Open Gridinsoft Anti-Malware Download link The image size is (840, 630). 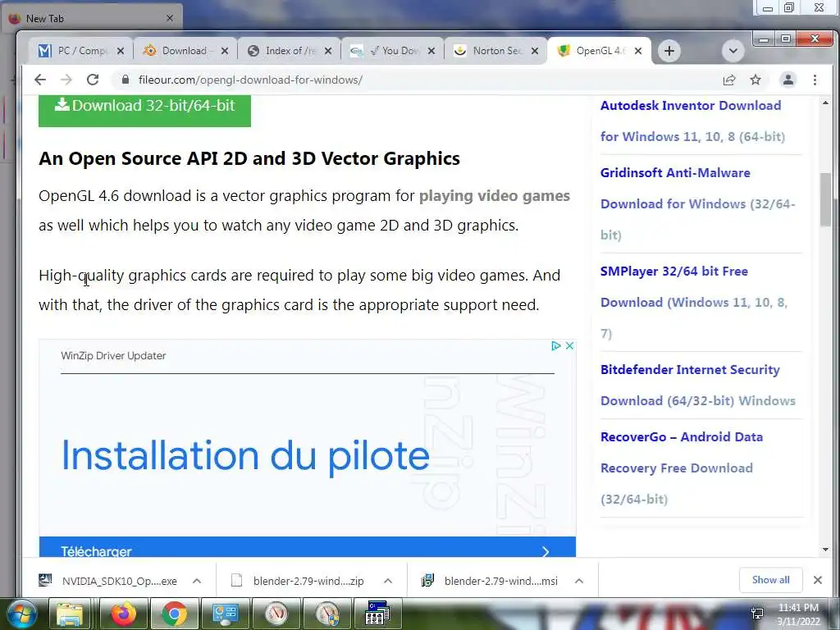pos(697,204)
